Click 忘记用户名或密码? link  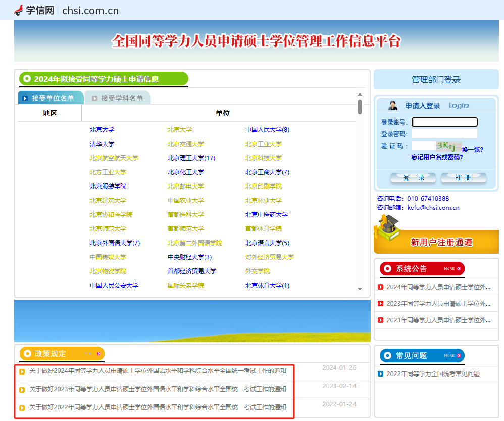437,157
